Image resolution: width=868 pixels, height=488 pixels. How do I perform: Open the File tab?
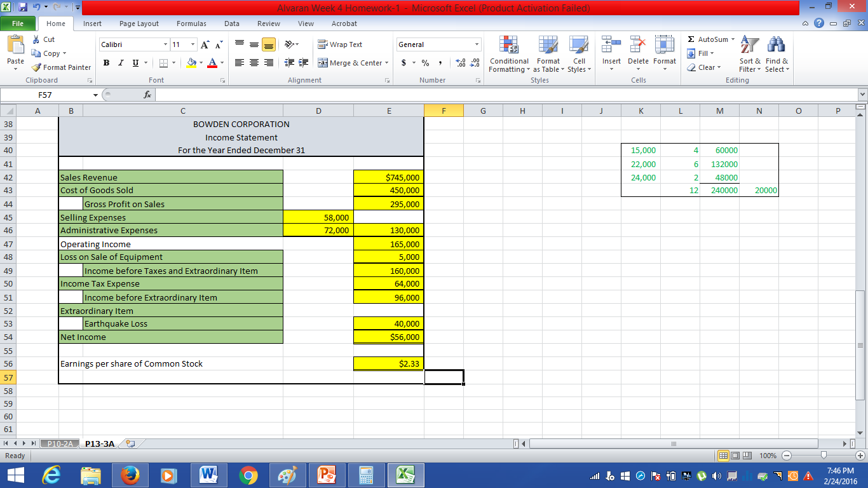tap(18, 24)
